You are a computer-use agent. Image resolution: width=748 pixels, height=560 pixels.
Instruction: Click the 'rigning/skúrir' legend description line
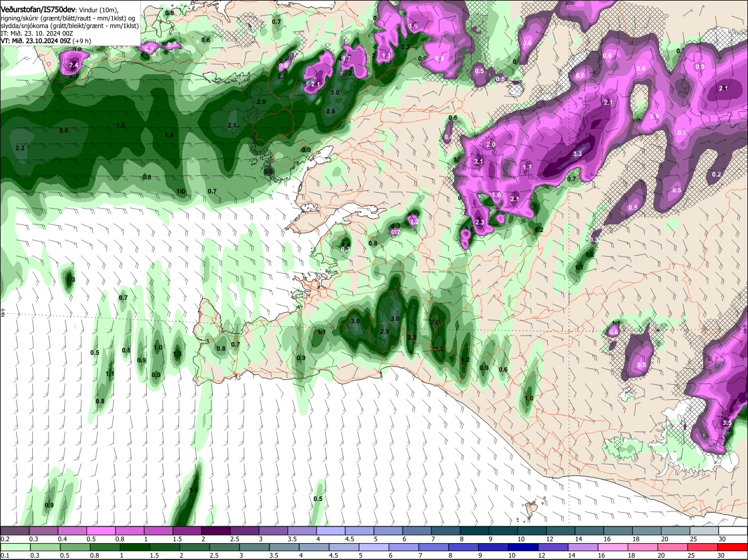point(67,18)
